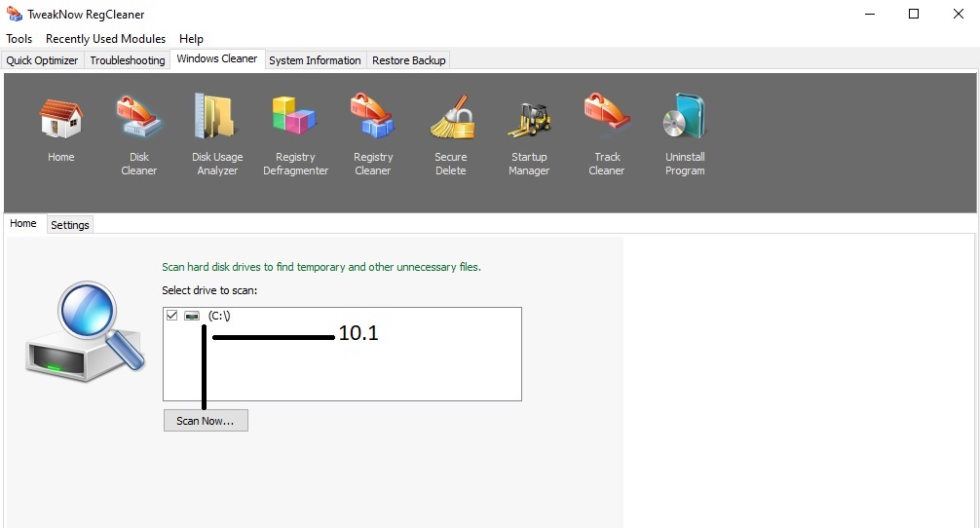Open the Recently Used Modules menu
The image size is (980, 528).
(105, 39)
